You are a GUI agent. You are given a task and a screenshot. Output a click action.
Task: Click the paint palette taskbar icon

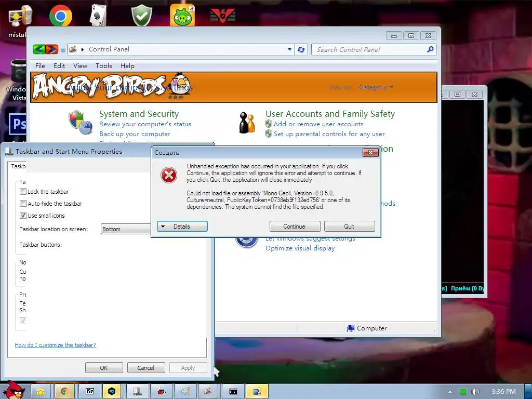[185, 392]
